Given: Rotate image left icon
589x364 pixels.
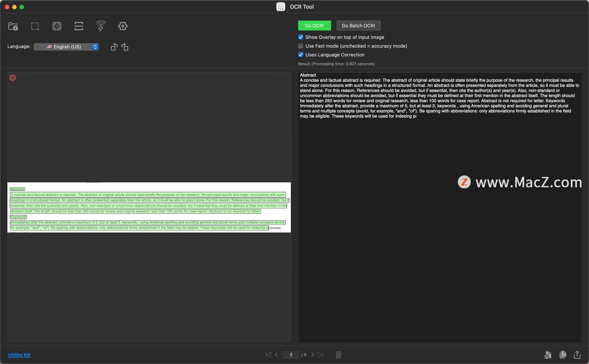Looking at the screenshot, I should [x=114, y=47].
